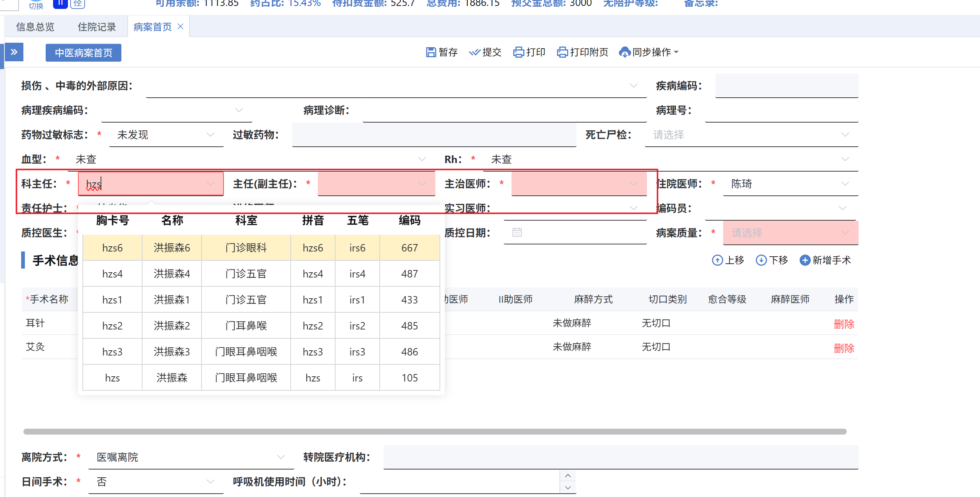
Task: Expand sidebar with double-arrow button
Action: [14, 52]
